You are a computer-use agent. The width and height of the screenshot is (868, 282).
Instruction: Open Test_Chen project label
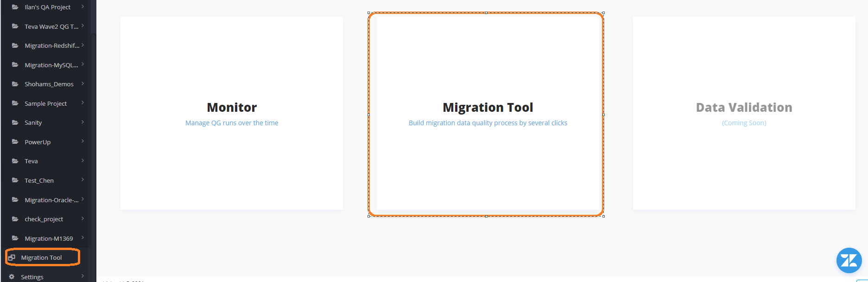click(x=39, y=180)
